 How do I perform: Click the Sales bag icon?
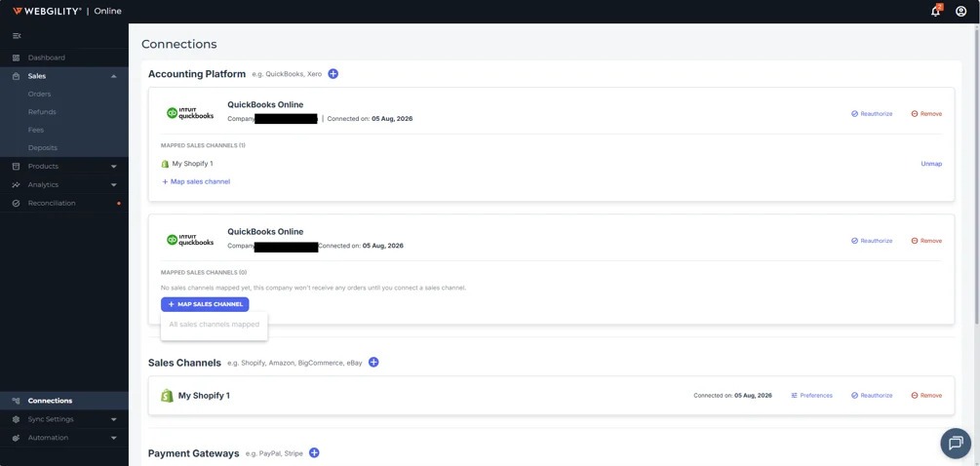pyautogui.click(x=17, y=76)
